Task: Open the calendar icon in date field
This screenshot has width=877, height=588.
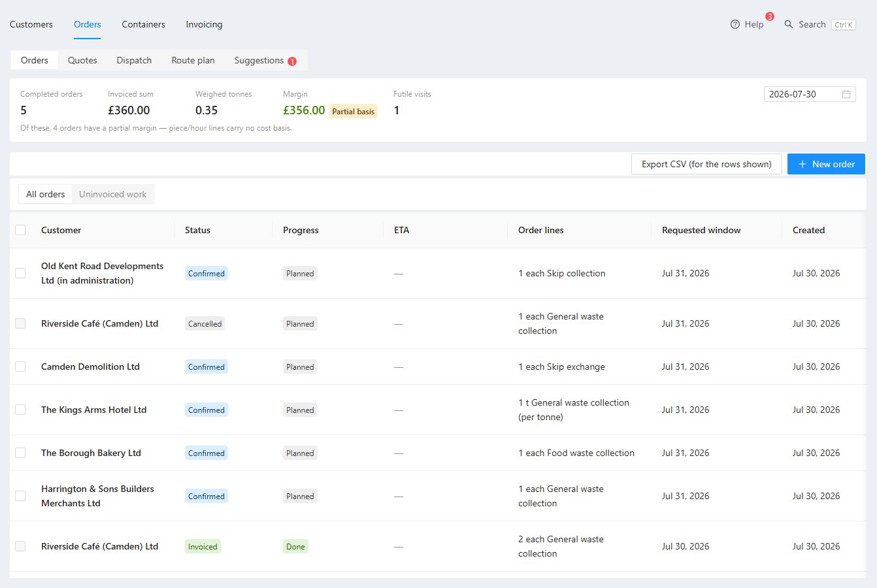Action: (x=846, y=94)
